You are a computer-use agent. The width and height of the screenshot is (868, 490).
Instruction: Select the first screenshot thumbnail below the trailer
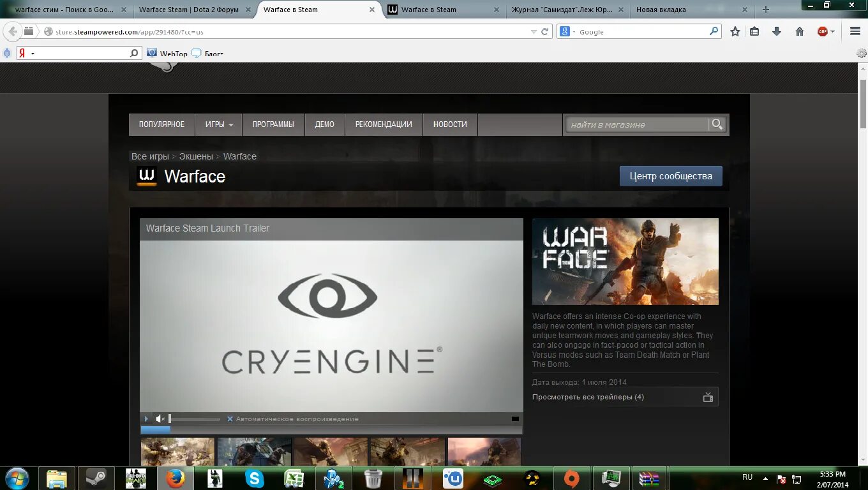coord(177,451)
